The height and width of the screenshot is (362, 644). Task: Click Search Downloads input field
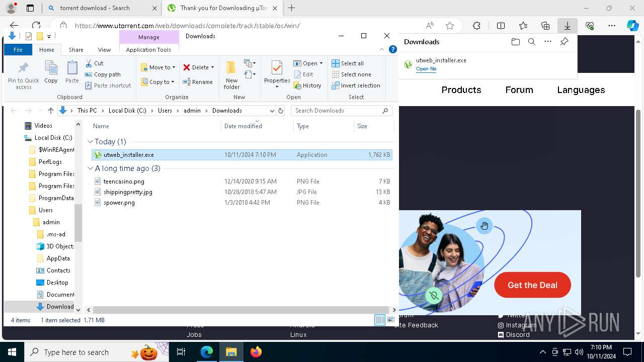point(341,111)
